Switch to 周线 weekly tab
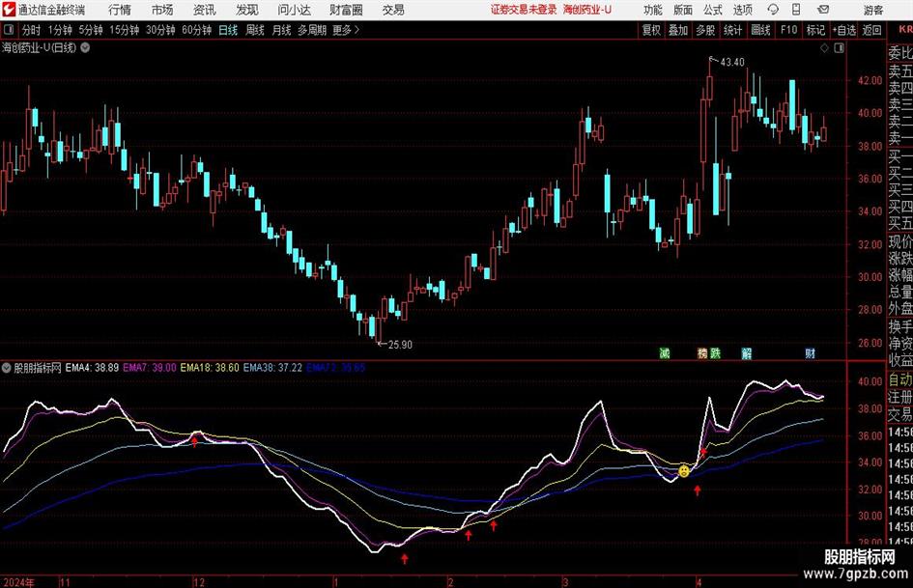913x588 pixels. tap(255, 30)
